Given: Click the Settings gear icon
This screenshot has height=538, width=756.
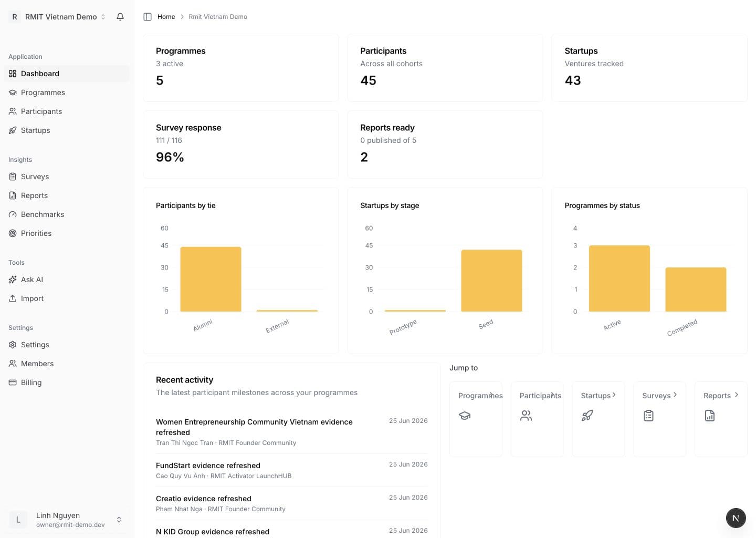Looking at the screenshot, I should (13, 345).
